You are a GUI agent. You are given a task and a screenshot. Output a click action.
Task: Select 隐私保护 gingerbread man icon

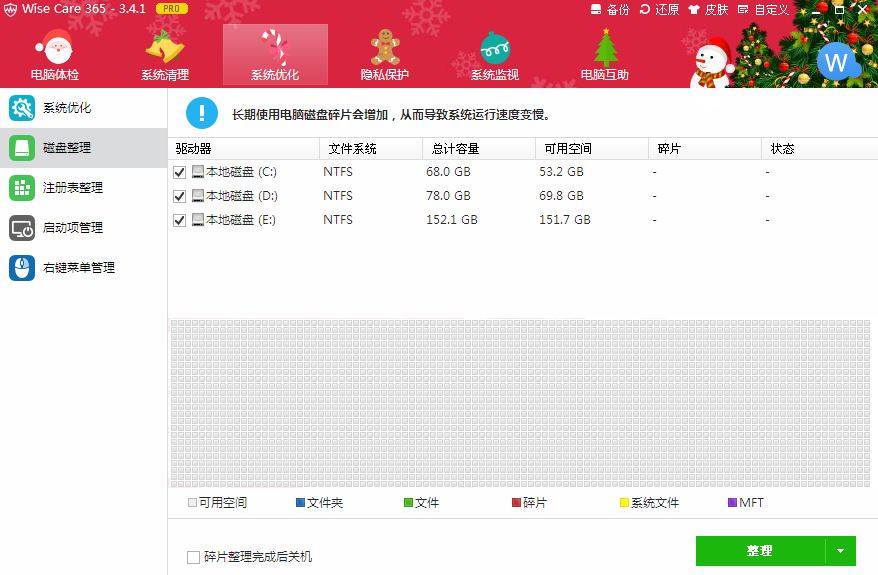coord(385,48)
